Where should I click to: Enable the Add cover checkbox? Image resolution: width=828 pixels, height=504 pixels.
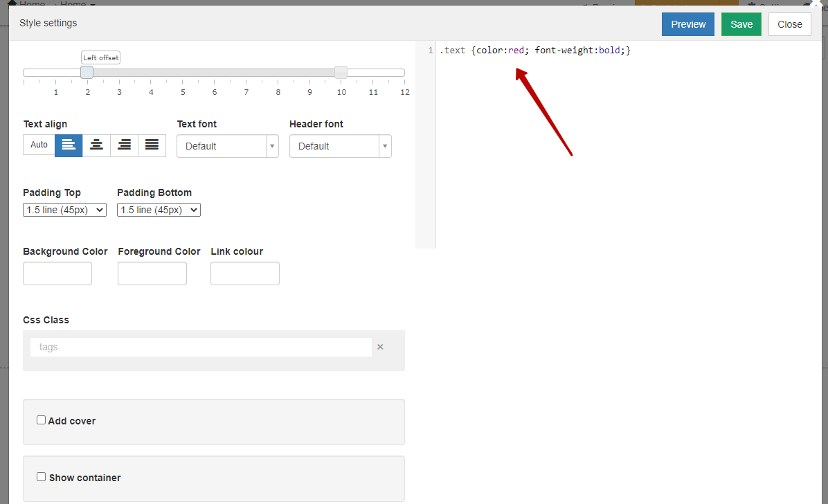click(41, 420)
